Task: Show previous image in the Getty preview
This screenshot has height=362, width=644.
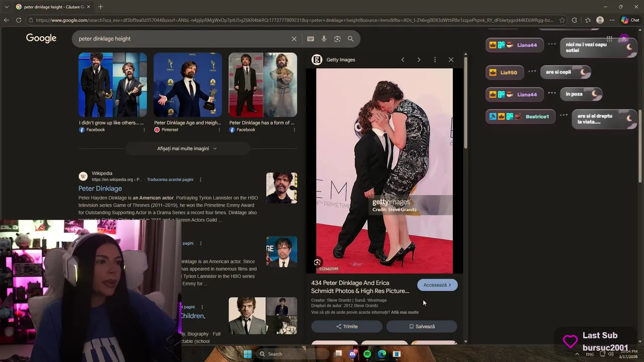Action: (x=403, y=60)
